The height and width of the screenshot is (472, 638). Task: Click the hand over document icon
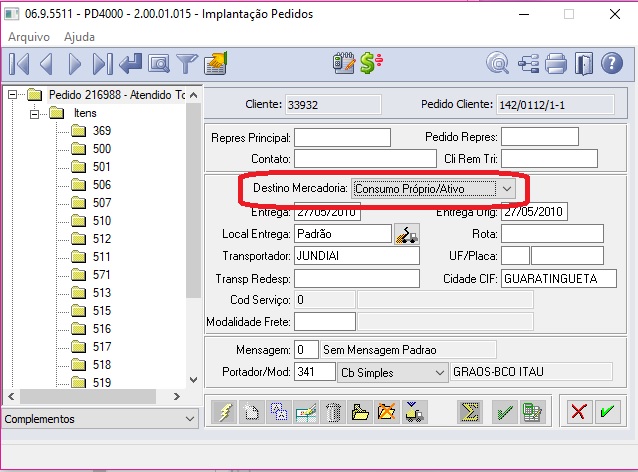(x=216, y=63)
